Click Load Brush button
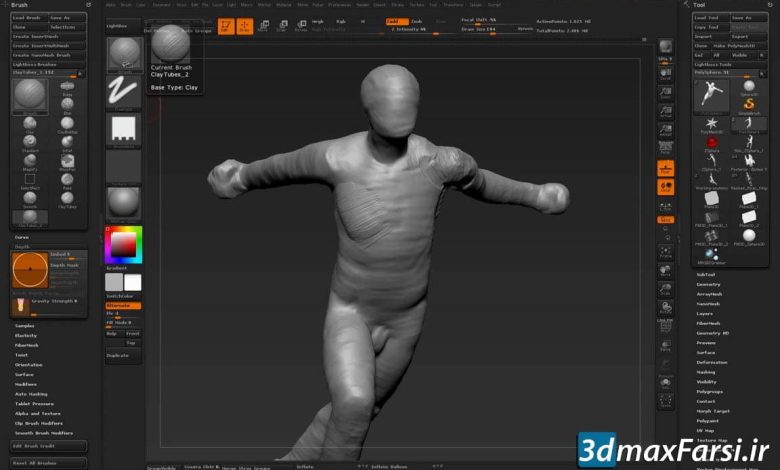This screenshot has width=780, height=470. point(29,17)
